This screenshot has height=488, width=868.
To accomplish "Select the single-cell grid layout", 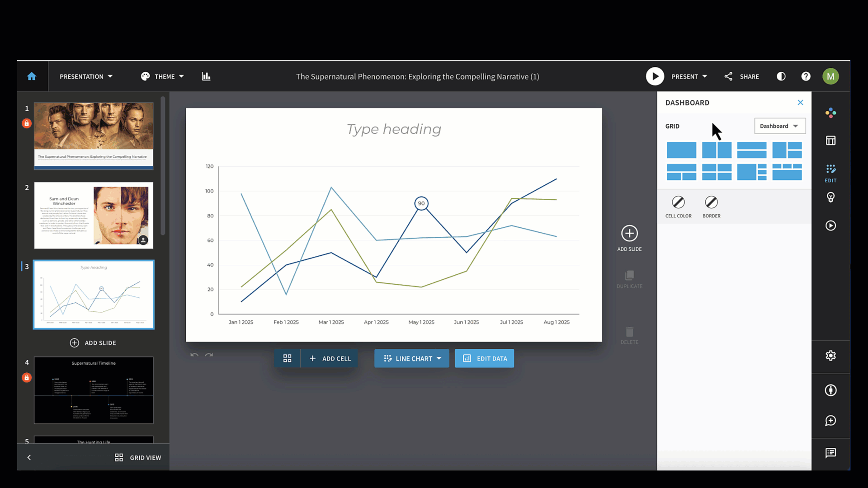I will [681, 150].
